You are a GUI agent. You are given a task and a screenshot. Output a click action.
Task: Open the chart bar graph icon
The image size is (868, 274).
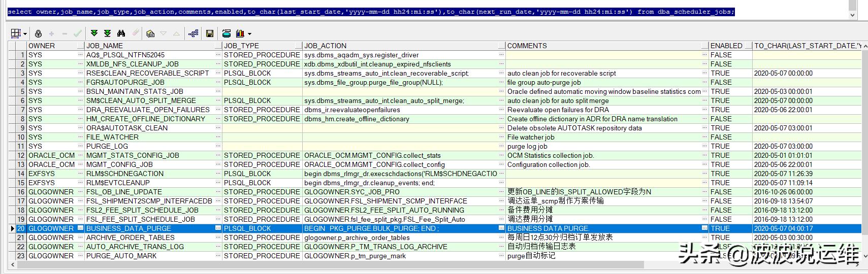(x=240, y=33)
